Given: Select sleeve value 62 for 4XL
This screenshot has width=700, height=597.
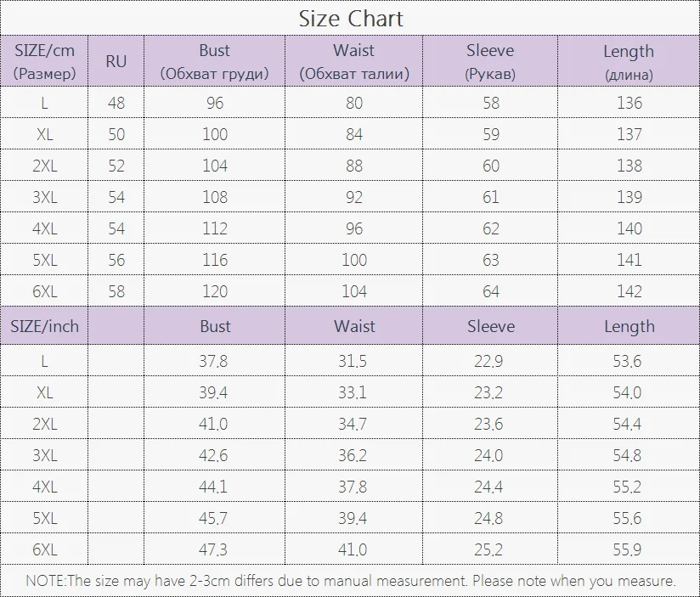Looking at the screenshot, I should (491, 228).
